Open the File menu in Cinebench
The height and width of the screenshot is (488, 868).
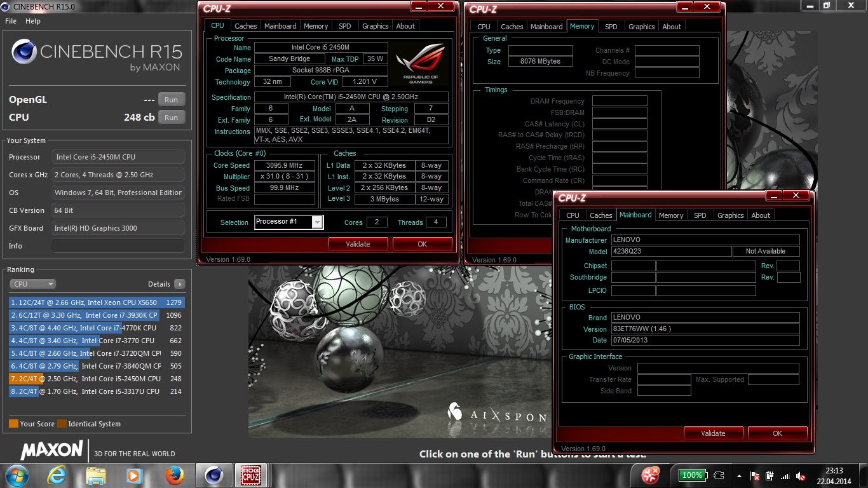click(11, 21)
